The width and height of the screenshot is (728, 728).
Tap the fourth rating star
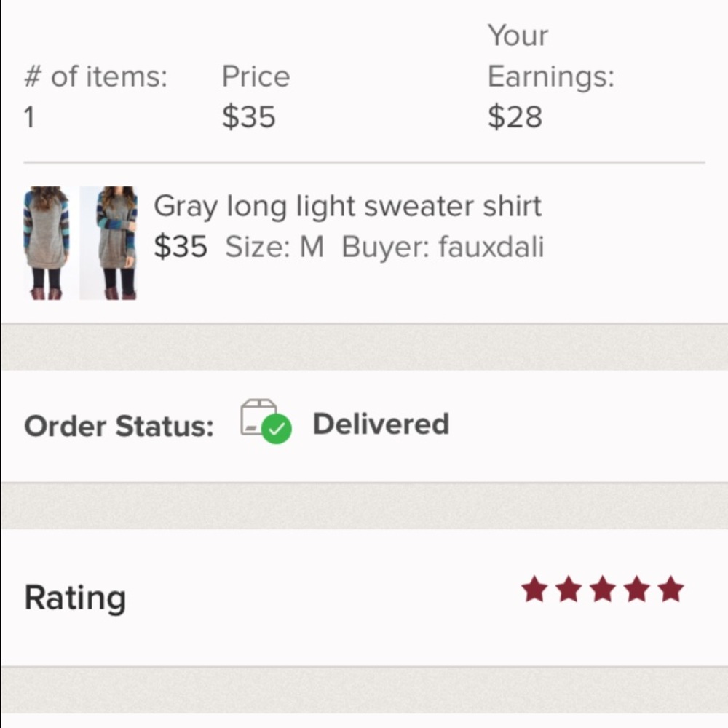point(637,590)
